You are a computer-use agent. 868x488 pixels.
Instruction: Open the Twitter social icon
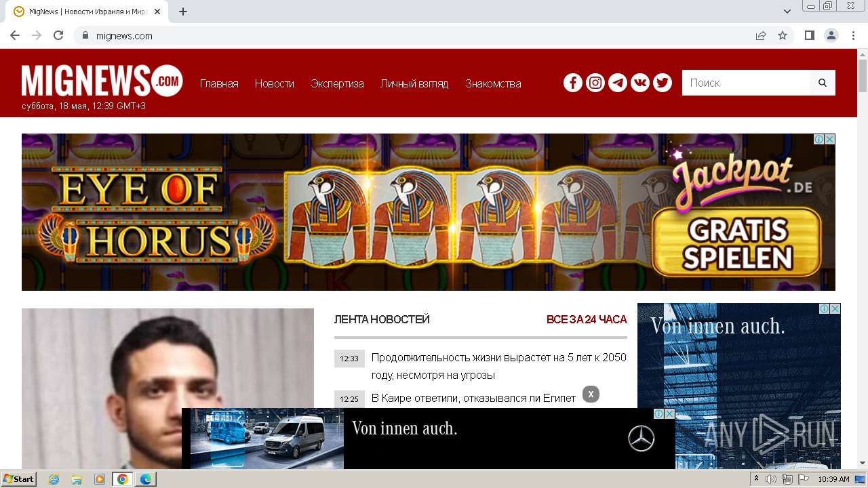[x=663, y=83]
